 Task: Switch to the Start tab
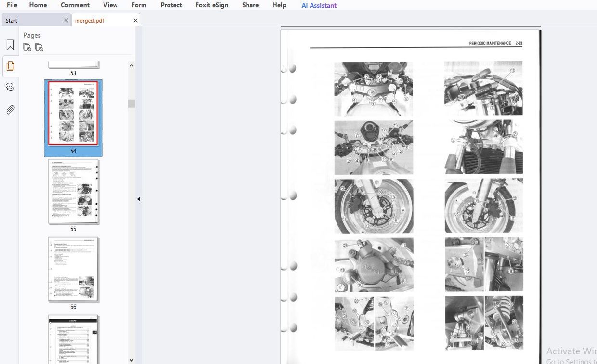tap(11, 20)
